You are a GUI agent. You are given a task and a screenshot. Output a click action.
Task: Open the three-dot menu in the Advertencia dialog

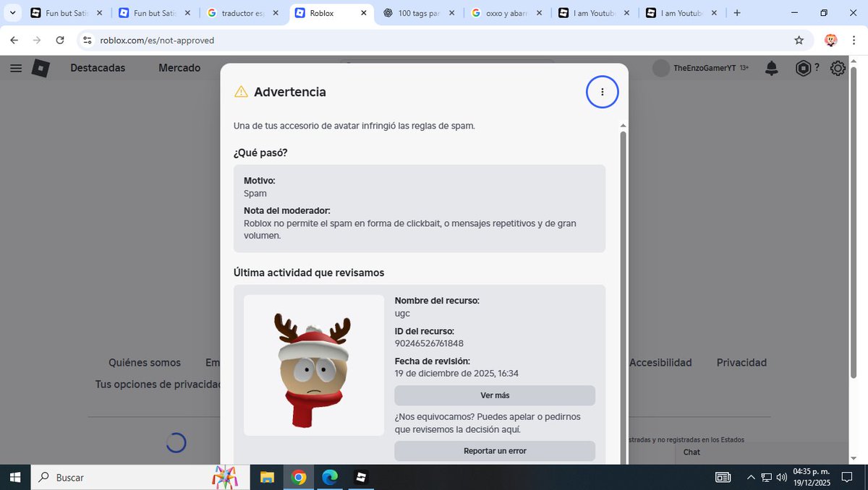[602, 92]
